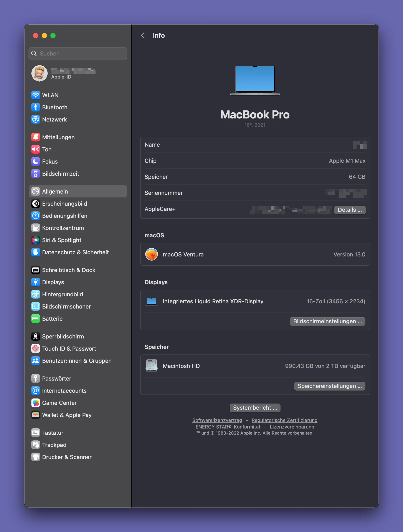403x532 pixels.
Task: Click the '64 GB' Speicher value
Action: pyautogui.click(x=357, y=177)
